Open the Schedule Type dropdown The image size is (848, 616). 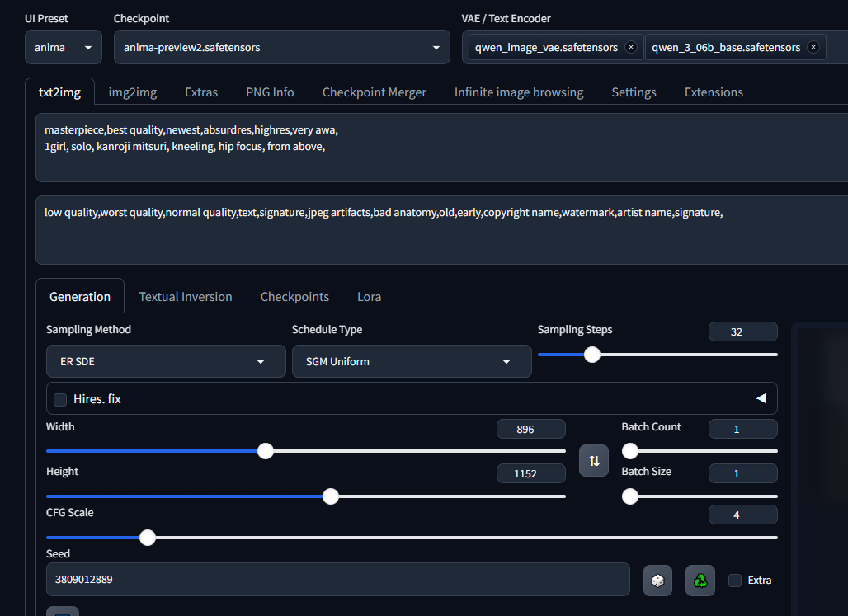412,362
